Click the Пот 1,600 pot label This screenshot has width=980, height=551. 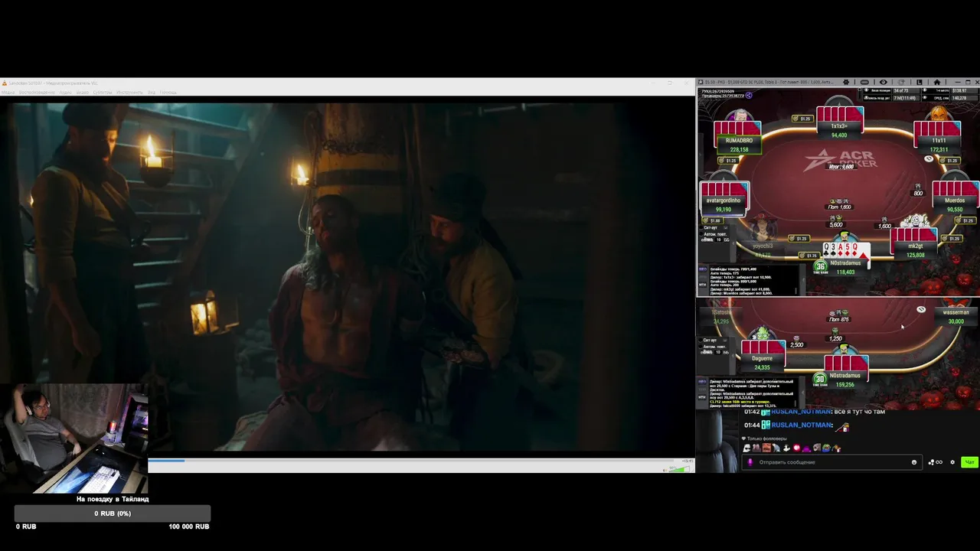[839, 207]
